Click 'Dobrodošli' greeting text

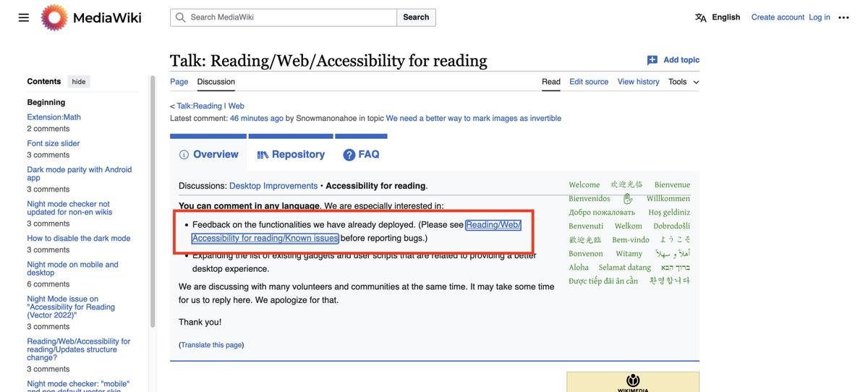671,226
